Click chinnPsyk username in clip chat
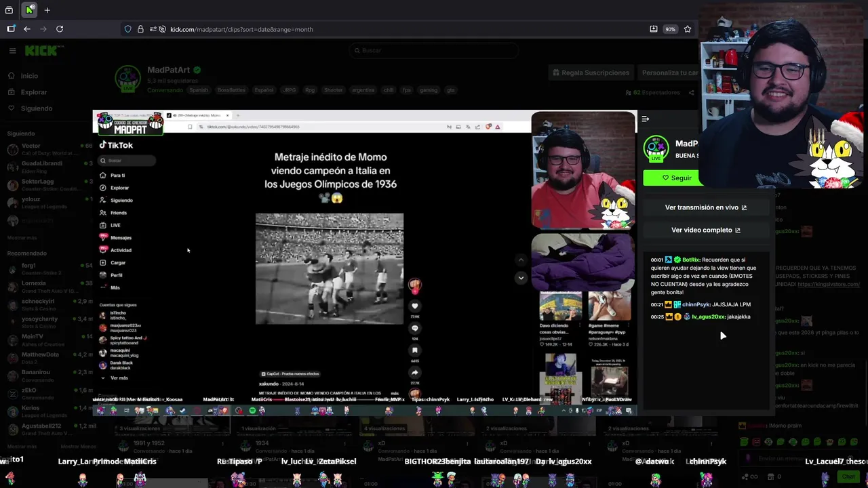 point(696,304)
